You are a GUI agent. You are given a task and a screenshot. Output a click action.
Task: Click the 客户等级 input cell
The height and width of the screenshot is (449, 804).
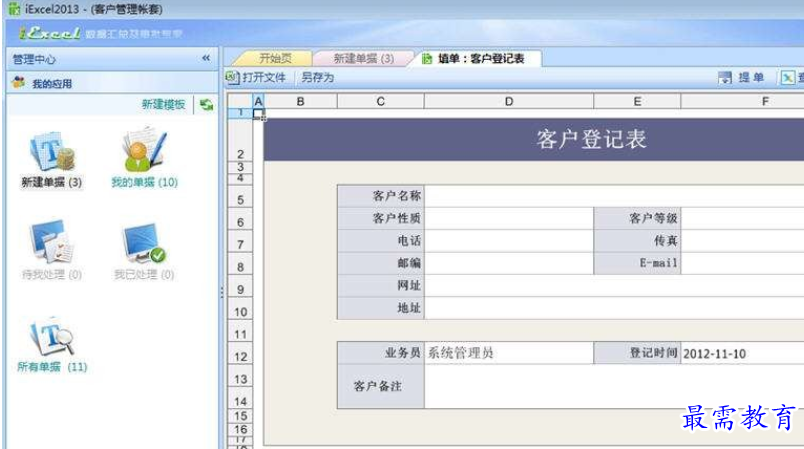click(742, 218)
